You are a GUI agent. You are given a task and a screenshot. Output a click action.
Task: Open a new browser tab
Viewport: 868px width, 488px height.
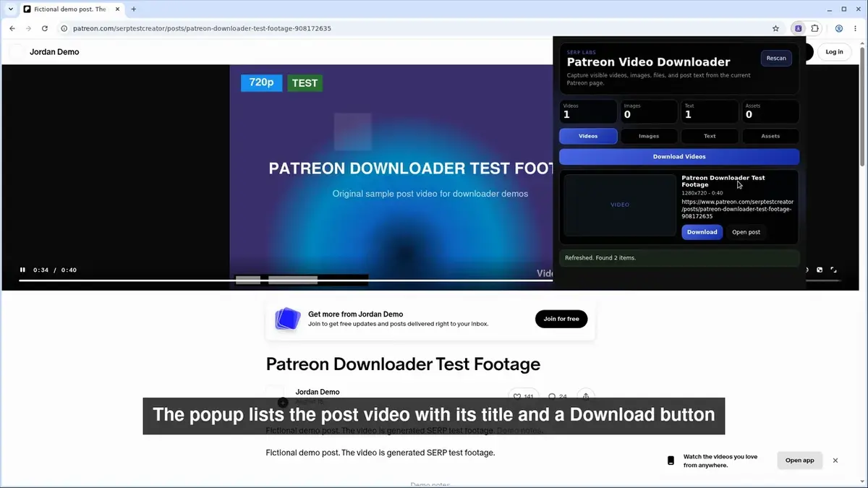tap(134, 9)
